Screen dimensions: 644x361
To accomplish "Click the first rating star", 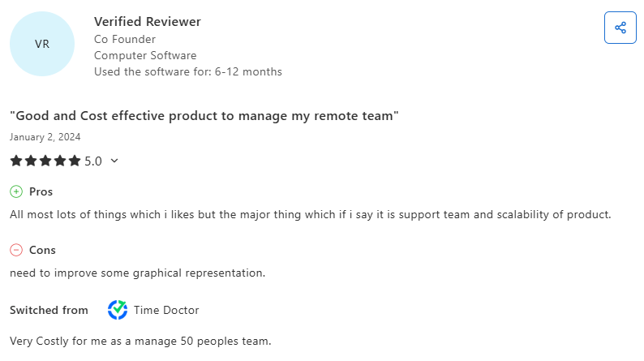I will (16, 161).
